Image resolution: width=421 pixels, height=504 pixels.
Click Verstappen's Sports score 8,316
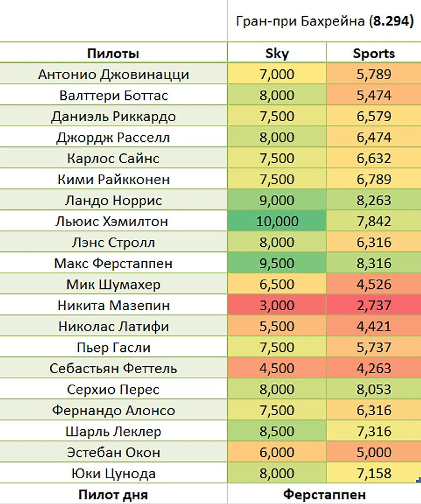pyautogui.click(x=374, y=264)
